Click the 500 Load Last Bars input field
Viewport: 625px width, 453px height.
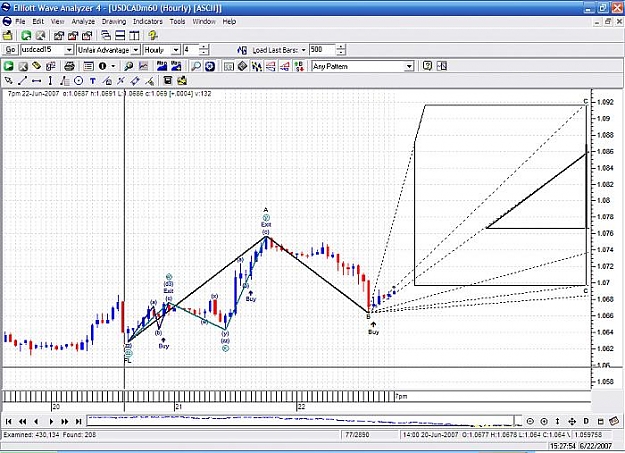[322, 50]
